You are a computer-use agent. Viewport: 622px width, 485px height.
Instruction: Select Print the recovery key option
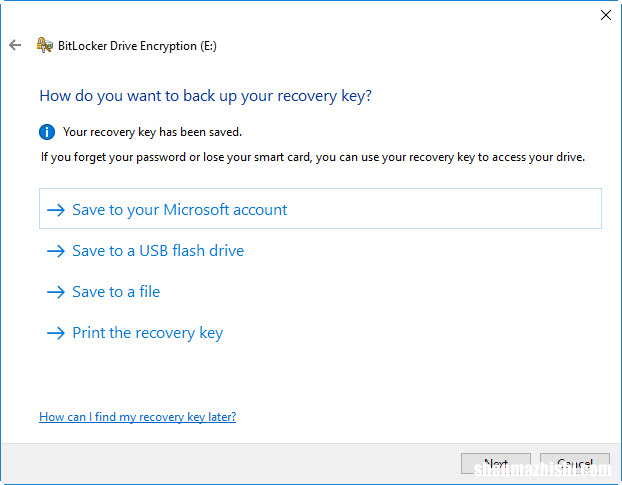[x=148, y=333]
